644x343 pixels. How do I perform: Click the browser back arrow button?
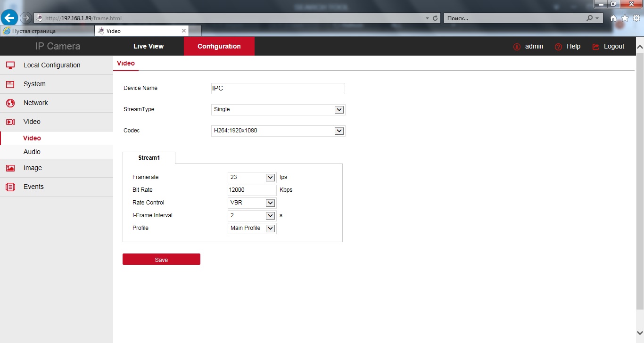point(9,18)
